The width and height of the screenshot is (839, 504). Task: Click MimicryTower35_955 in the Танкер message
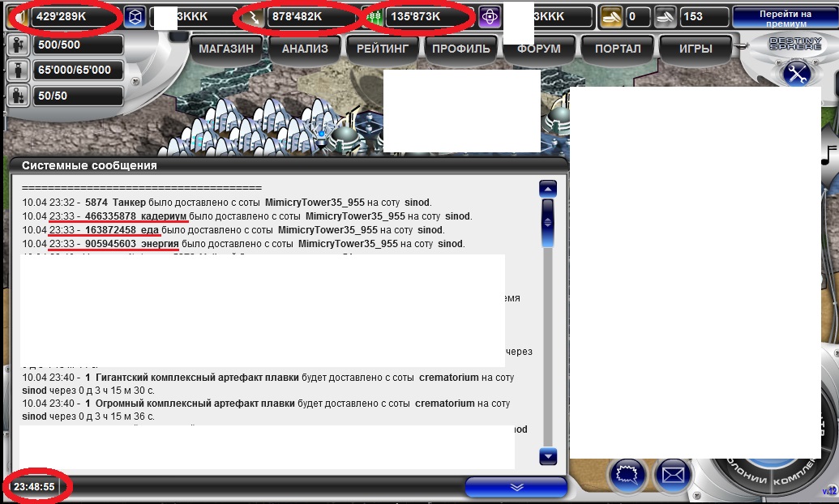pos(315,203)
